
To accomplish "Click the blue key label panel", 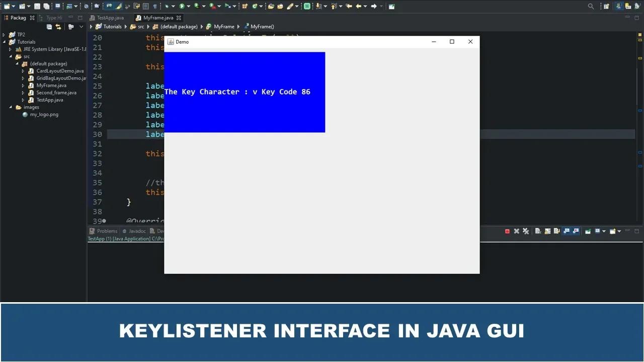I will click(x=245, y=92).
